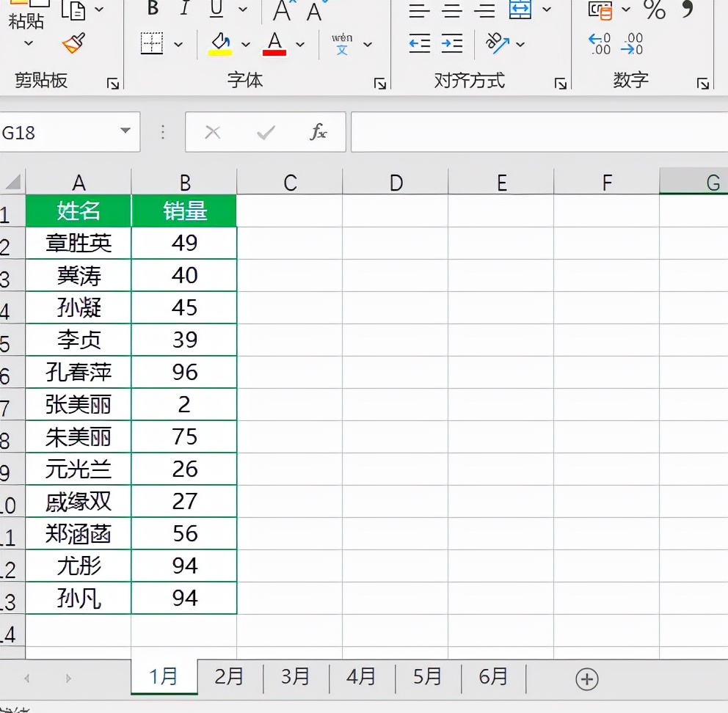Open the Borders dropdown arrow

coord(178,44)
